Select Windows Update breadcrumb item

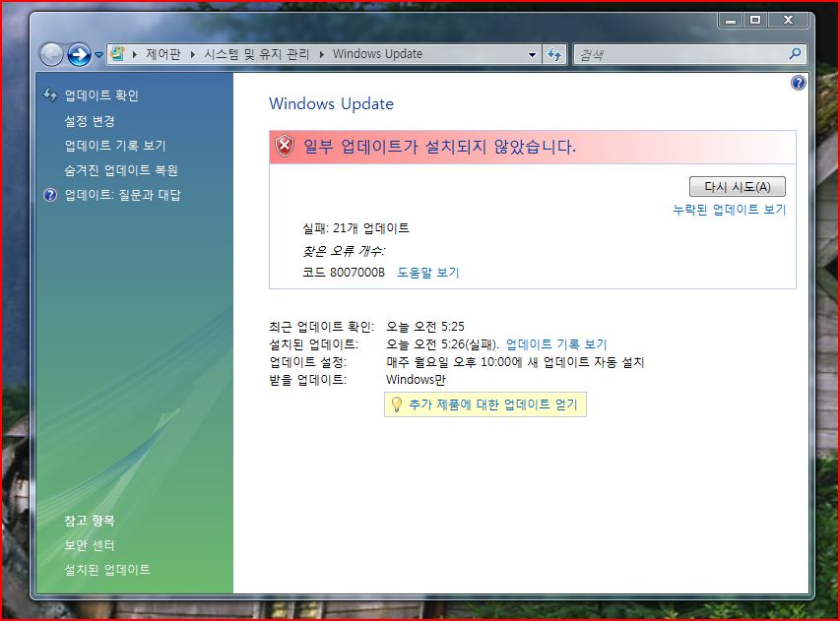378,54
